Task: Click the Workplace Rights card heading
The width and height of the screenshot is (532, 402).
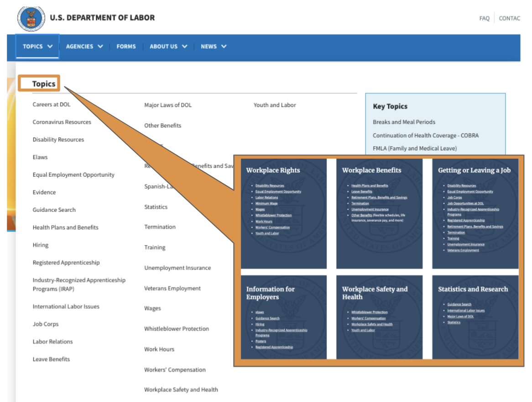Action: (x=273, y=170)
